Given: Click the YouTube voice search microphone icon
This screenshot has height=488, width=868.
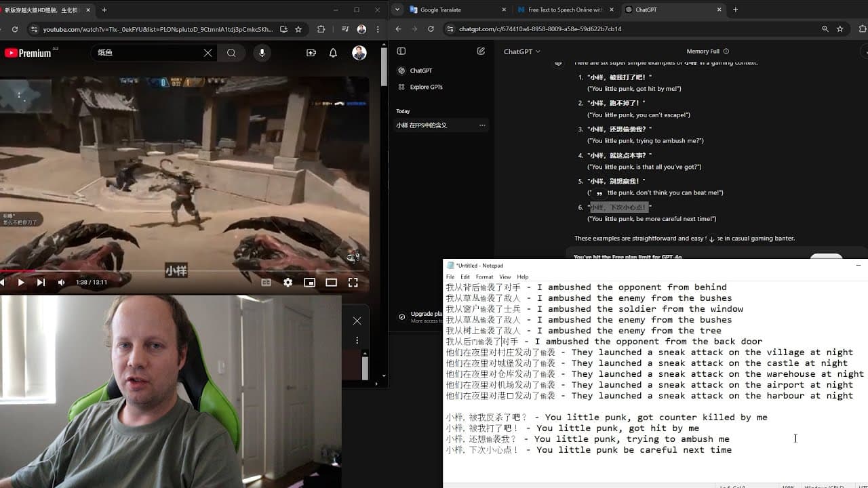Looking at the screenshot, I should [x=262, y=53].
